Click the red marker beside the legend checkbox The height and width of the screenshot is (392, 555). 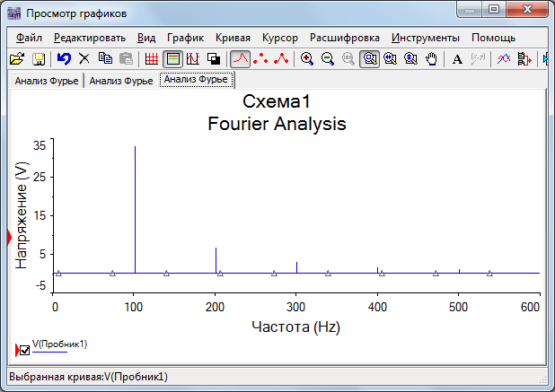[x=17, y=351]
